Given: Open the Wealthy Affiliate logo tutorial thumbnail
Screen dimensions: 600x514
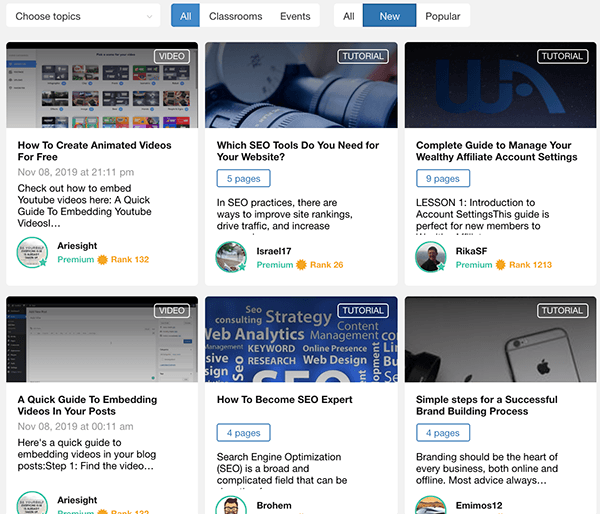Looking at the screenshot, I should coord(501,85).
